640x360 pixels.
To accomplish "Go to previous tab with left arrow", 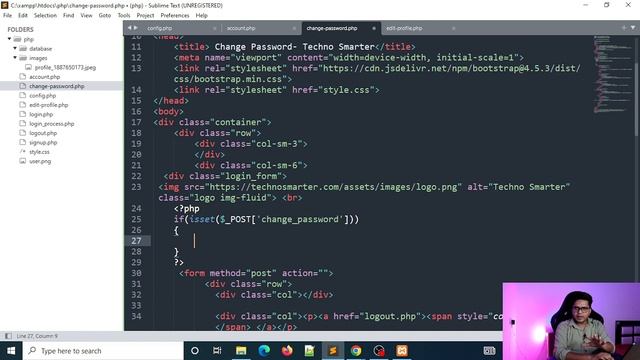I will pyautogui.click(x=130, y=28).
